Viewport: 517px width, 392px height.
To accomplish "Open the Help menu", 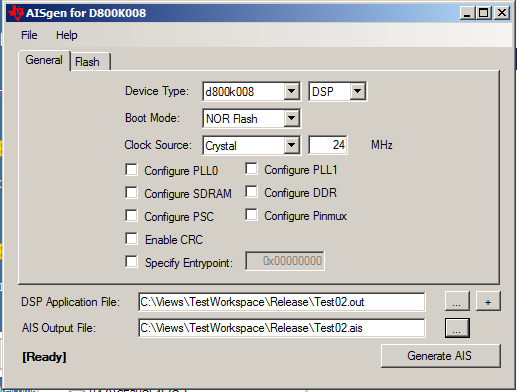I will pyautogui.click(x=67, y=35).
